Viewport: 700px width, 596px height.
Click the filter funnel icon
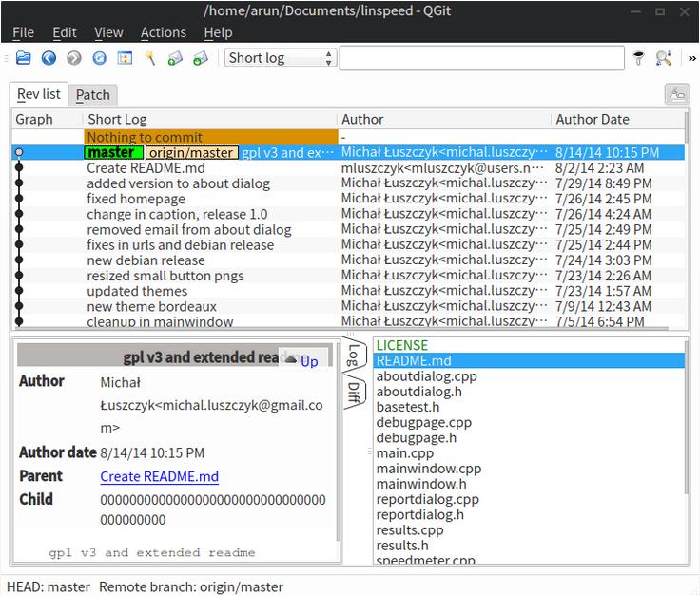[x=639, y=58]
